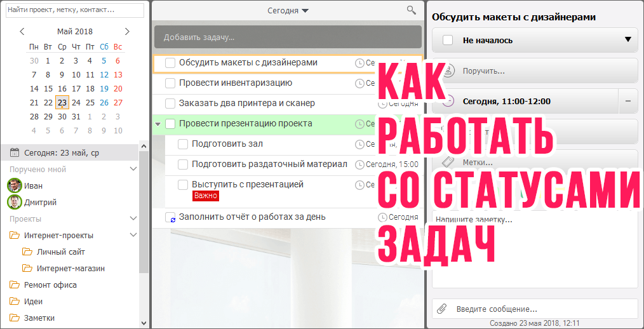Click the assign icon next to 'Поручить...'
644x329 pixels.
point(449,70)
